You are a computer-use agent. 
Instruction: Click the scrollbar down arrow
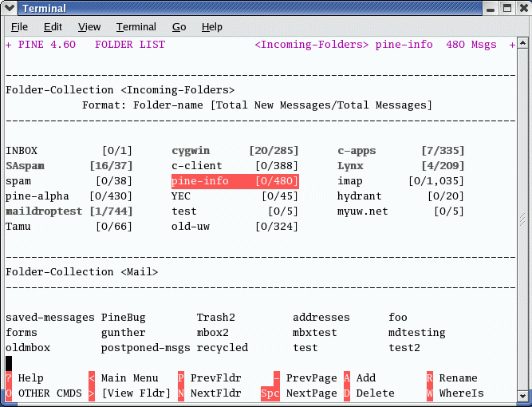[523, 396]
